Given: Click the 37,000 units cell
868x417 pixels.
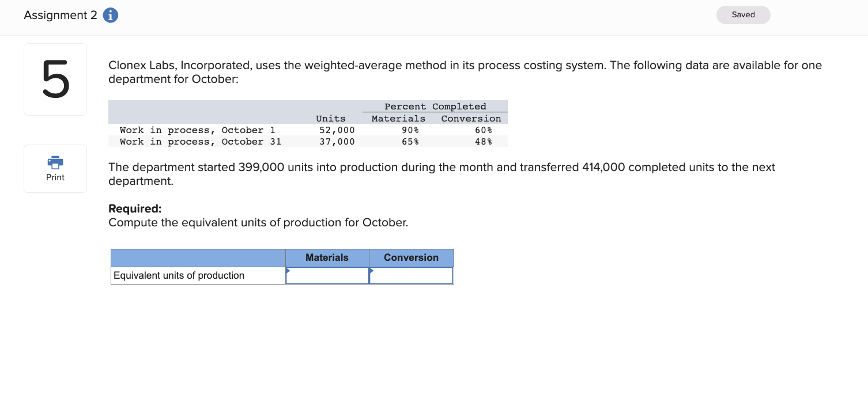Looking at the screenshot, I should pyautogui.click(x=337, y=142).
